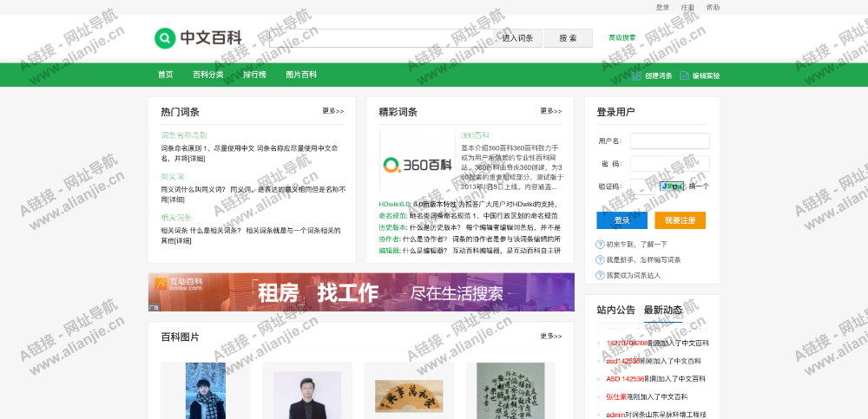Open the man in suit photo thumbnail
This screenshot has height=419, width=868.
[307, 396]
